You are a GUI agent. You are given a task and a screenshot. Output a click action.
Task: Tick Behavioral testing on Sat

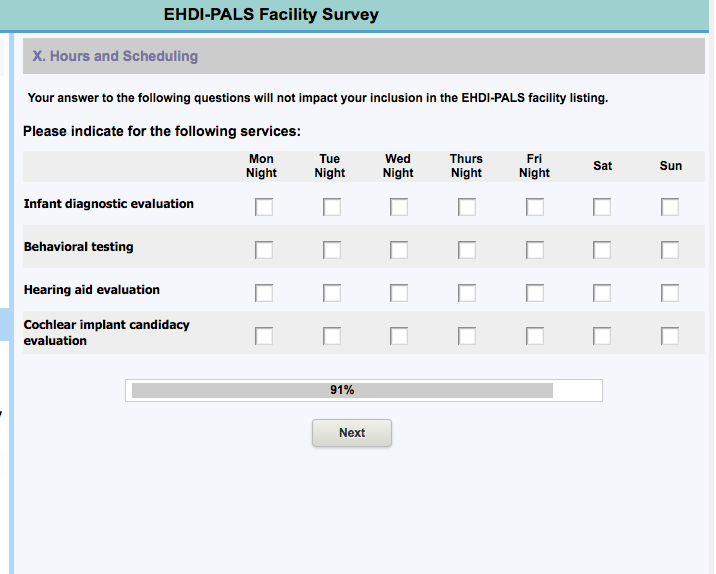click(x=602, y=250)
